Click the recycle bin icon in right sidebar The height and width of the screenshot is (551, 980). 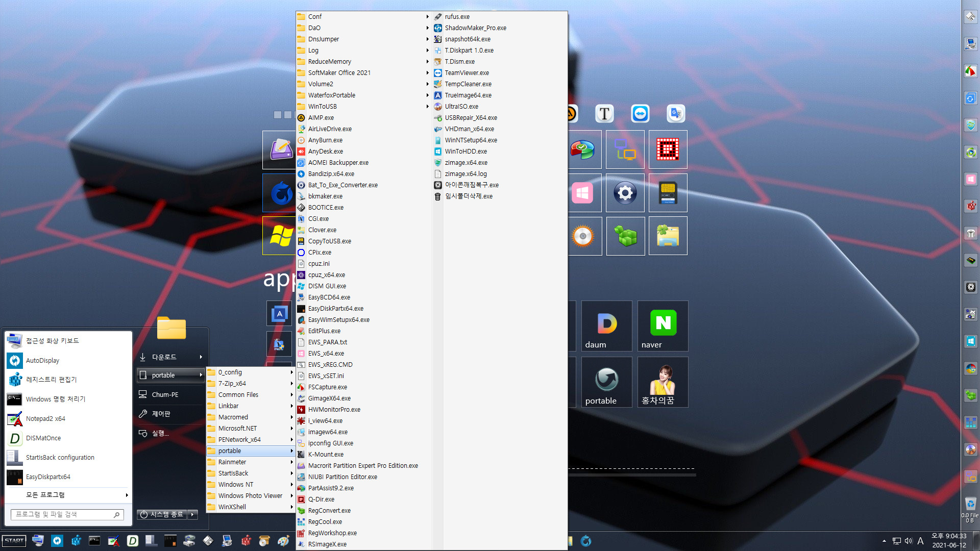[970, 504]
